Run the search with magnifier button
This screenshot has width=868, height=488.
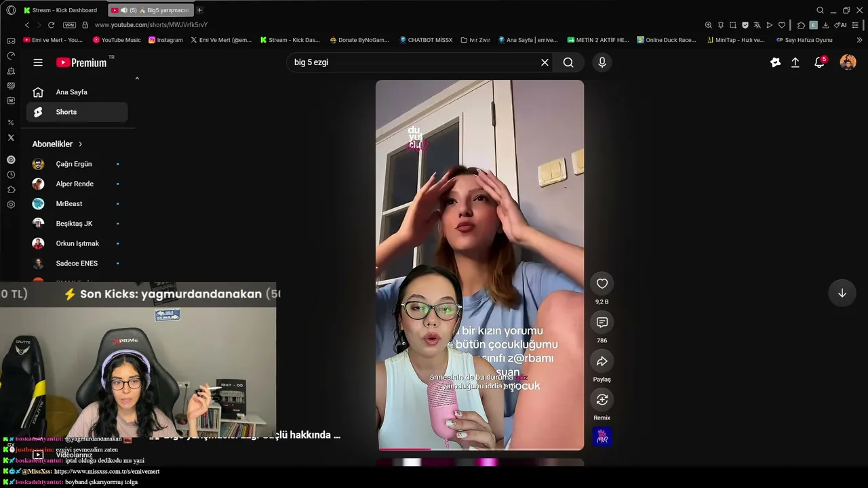[x=568, y=62]
